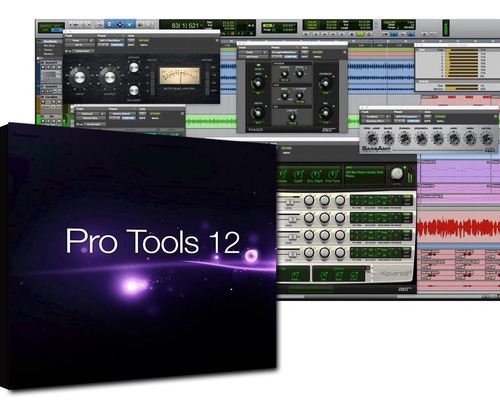Toggle Compare in the SansAmp plugin header
This screenshot has height=416, width=500.
414,121
